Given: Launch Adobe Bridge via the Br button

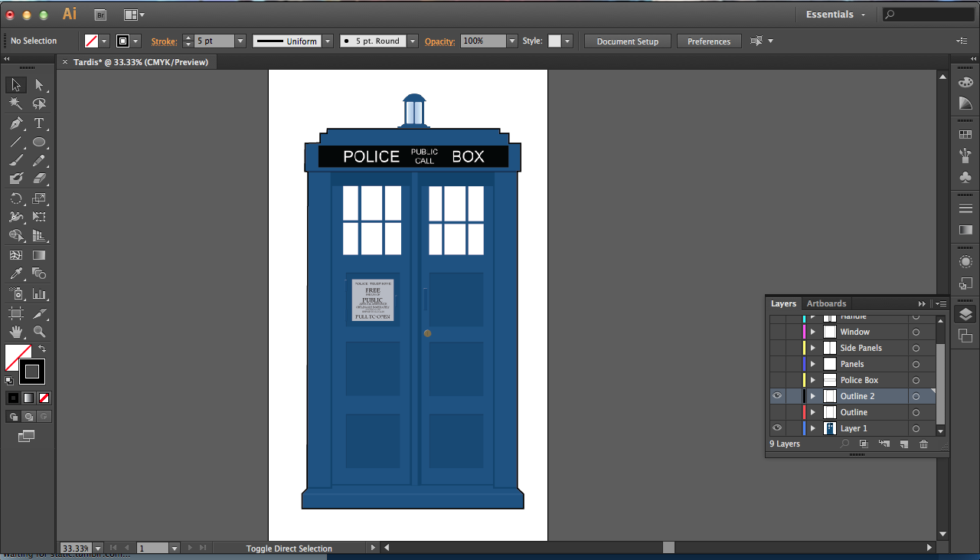Looking at the screenshot, I should point(100,15).
